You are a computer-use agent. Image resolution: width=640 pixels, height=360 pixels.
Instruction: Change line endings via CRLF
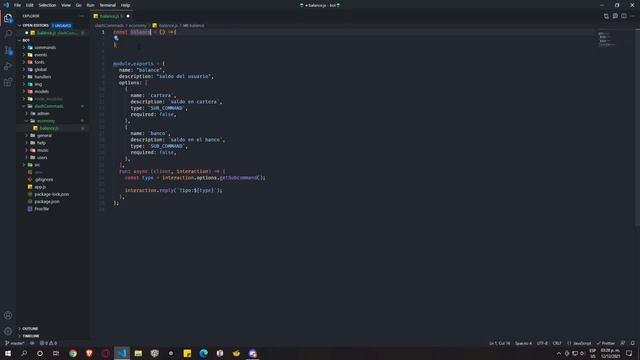pos(557,343)
